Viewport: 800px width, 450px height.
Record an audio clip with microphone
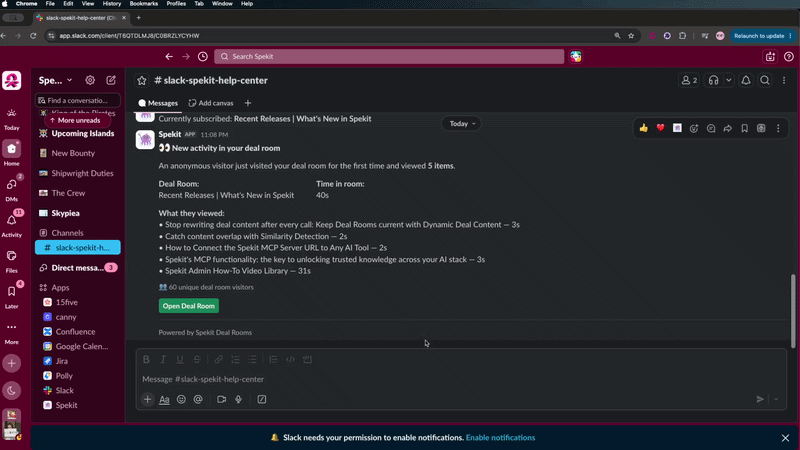pos(238,399)
